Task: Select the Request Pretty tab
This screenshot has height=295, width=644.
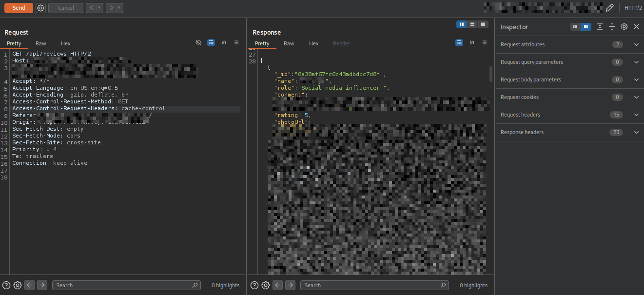Action: (14, 43)
